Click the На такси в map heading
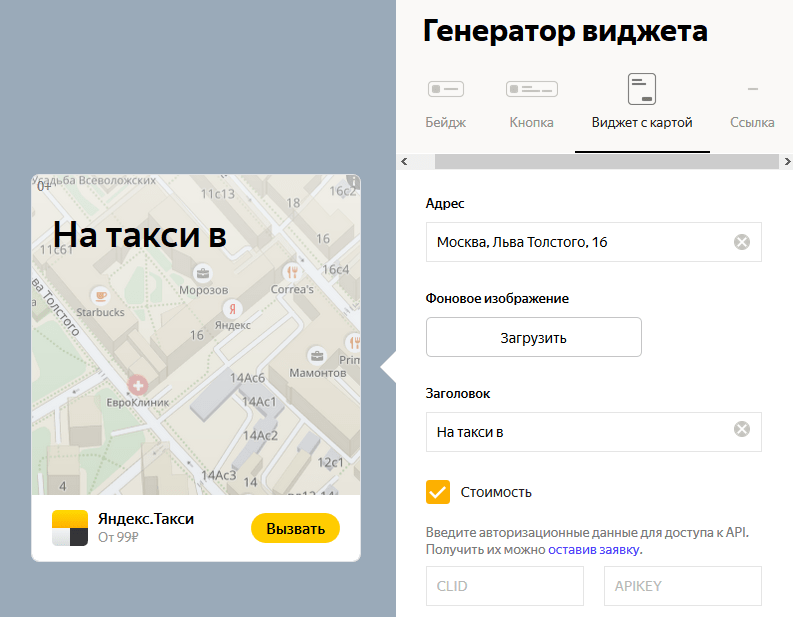Screen dimensions: 793x617 (x=140, y=235)
